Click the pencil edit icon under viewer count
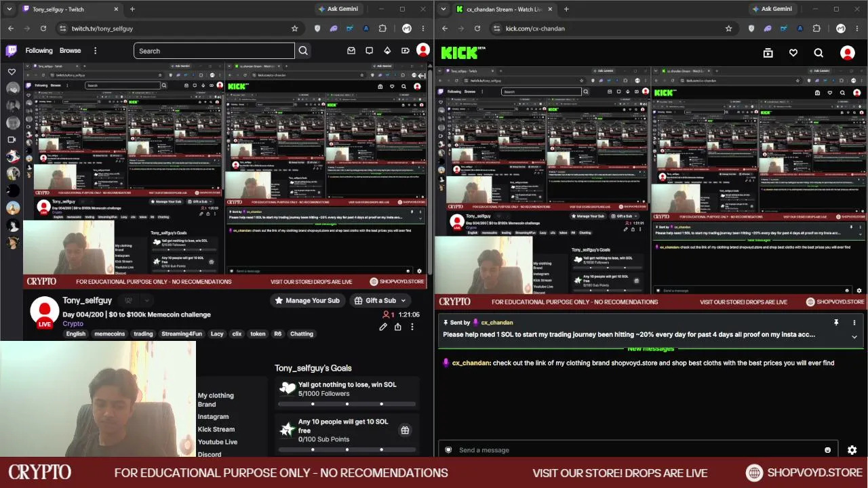Image resolution: width=868 pixels, height=488 pixels. (383, 327)
